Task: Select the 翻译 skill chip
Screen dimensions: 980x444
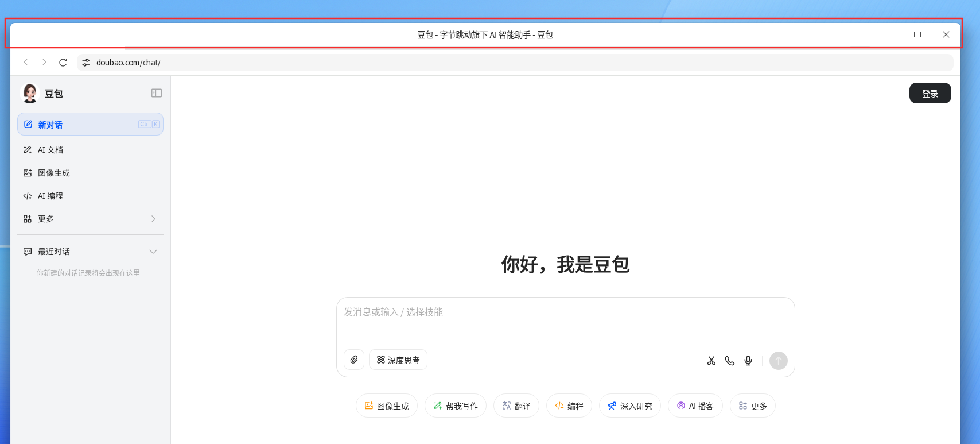Action: click(x=516, y=406)
